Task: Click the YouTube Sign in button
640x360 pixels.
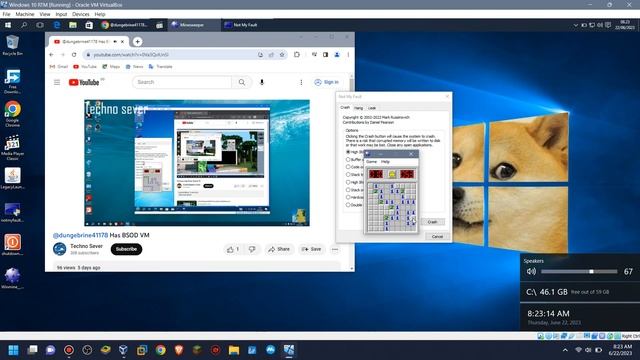Action: [x=327, y=82]
